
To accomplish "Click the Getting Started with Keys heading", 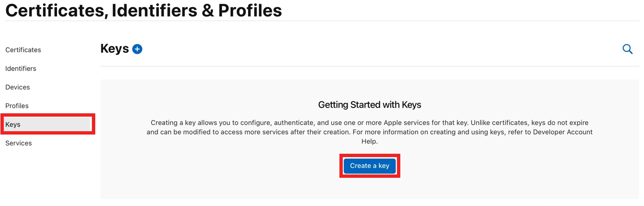I will [x=370, y=104].
